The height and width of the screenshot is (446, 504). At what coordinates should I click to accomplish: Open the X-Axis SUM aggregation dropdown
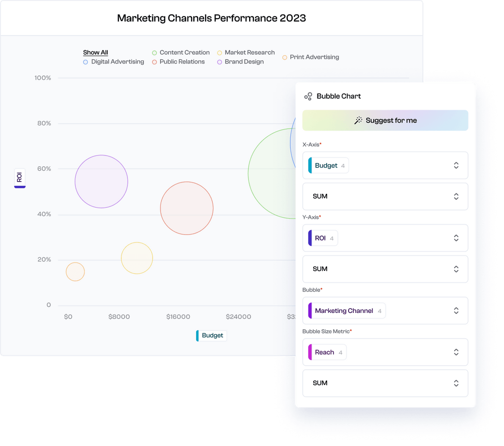coord(385,196)
